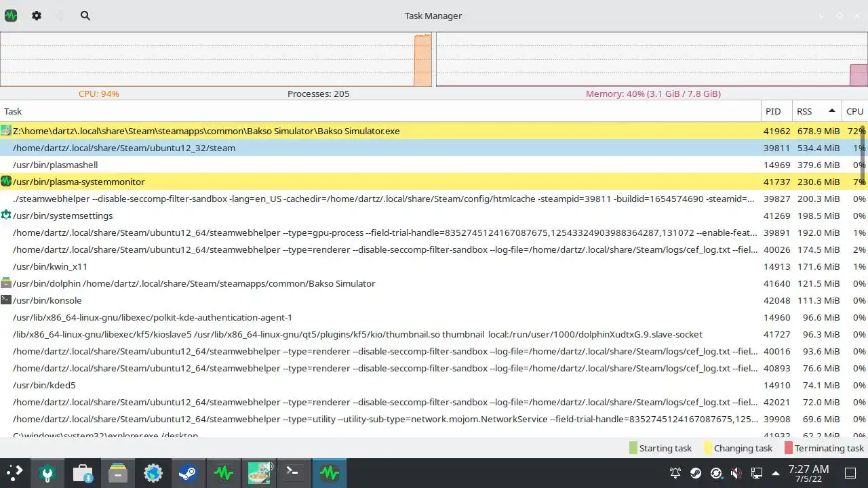Open the application launcher on the taskbar
868x488 pixels.
pos(15,472)
